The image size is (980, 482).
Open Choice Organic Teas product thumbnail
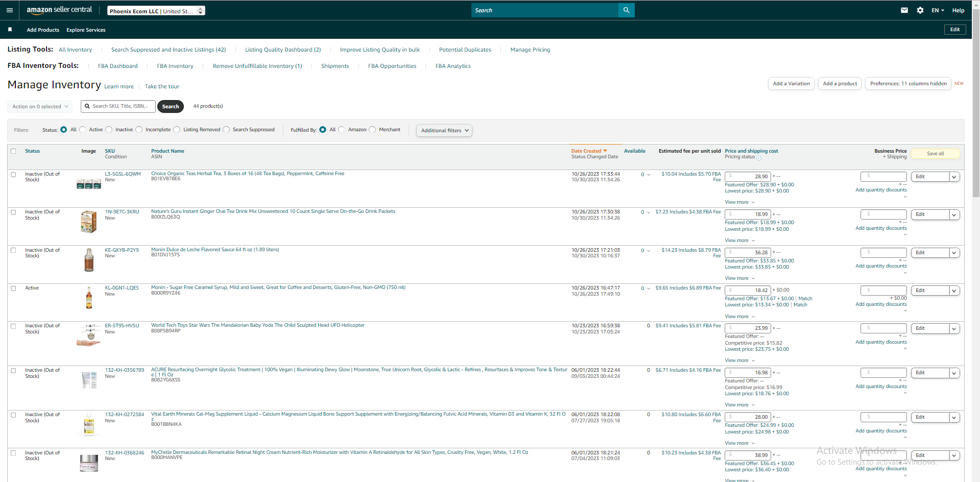89,184
